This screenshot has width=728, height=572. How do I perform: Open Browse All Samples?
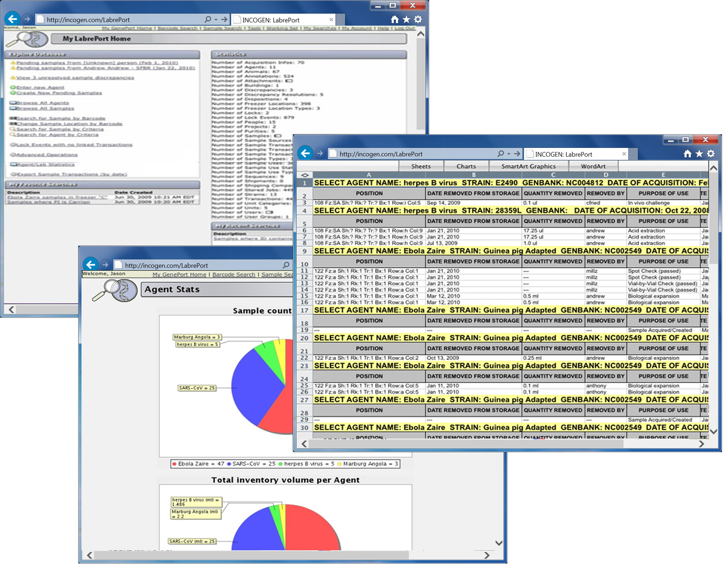coord(45,108)
